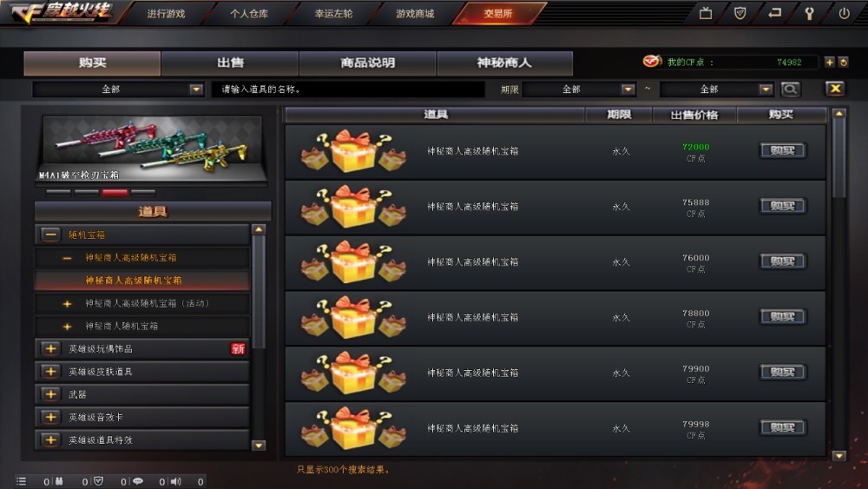Buy the box priced 78800 CF点

(x=782, y=317)
